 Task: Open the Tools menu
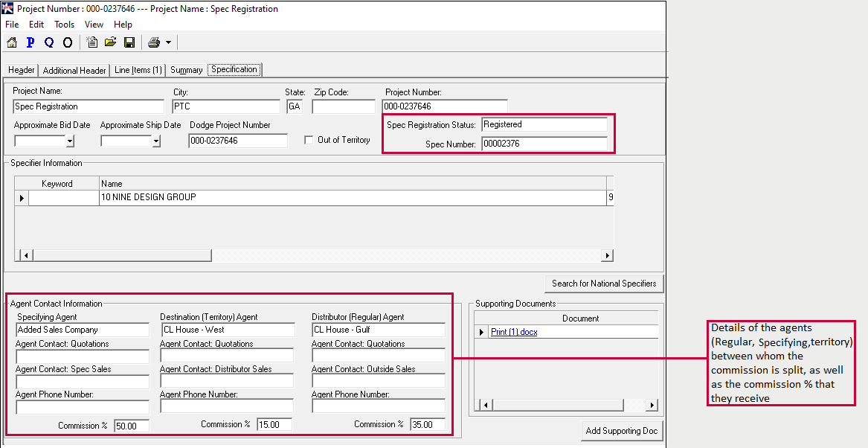click(x=64, y=25)
